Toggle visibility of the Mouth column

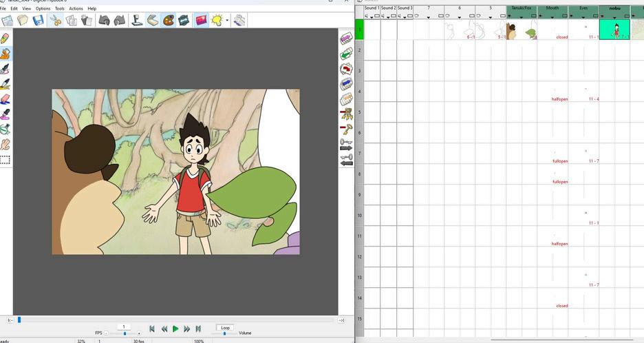click(x=541, y=16)
